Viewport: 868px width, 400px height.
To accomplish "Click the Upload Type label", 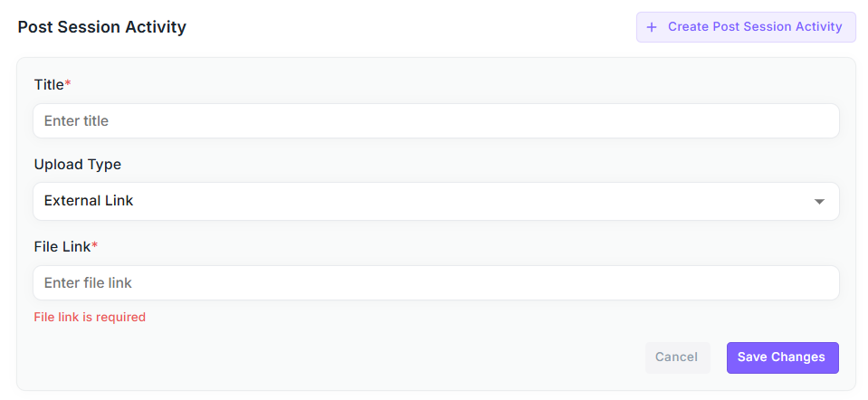I will (78, 165).
